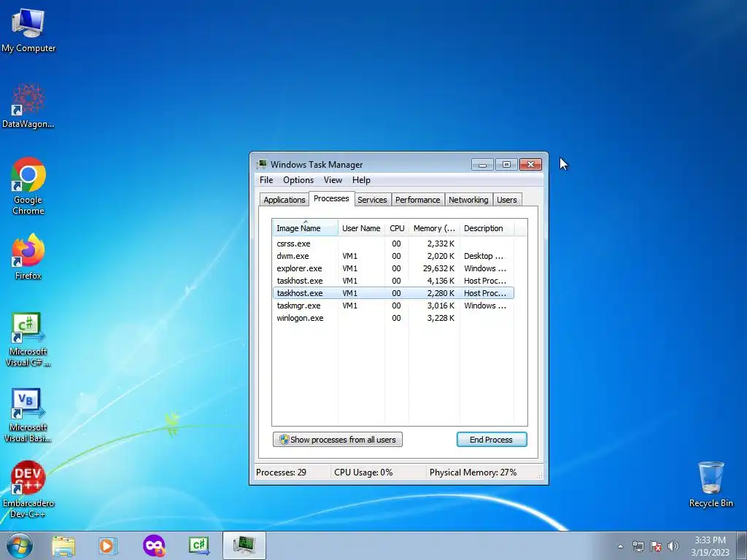747x560 pixels.
Task: Open the DataWagon desktop shortcut
Action: (28, 106)
